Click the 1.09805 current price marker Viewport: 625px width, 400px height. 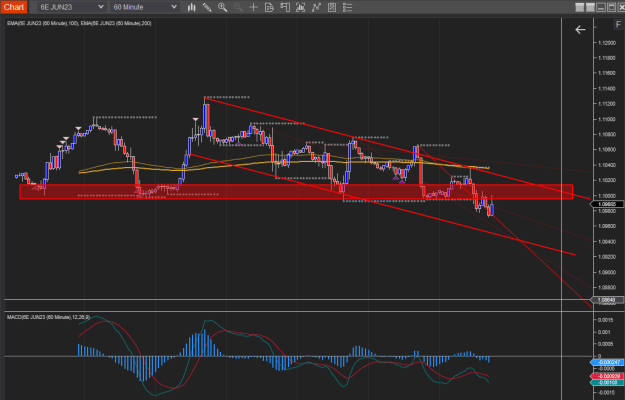(x=606, y=204)
